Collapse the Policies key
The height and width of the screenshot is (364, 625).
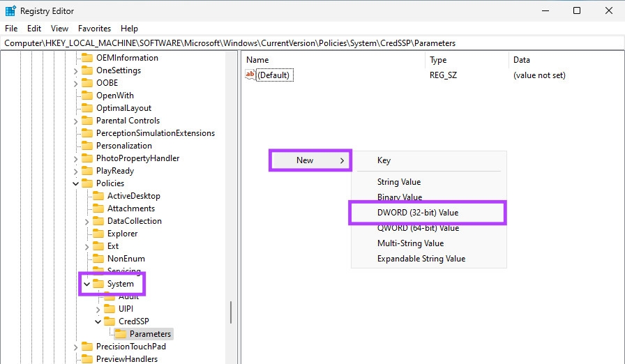pos(76,183)
